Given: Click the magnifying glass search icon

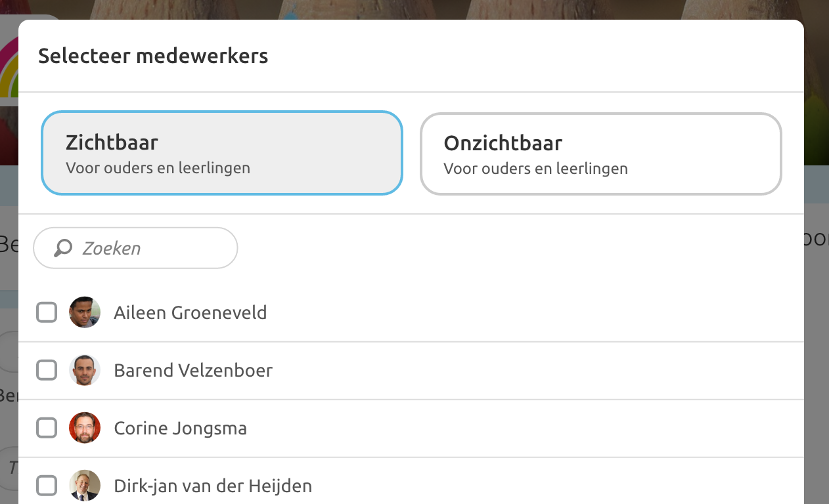Looking at the screenshot, I should point(63,248).
